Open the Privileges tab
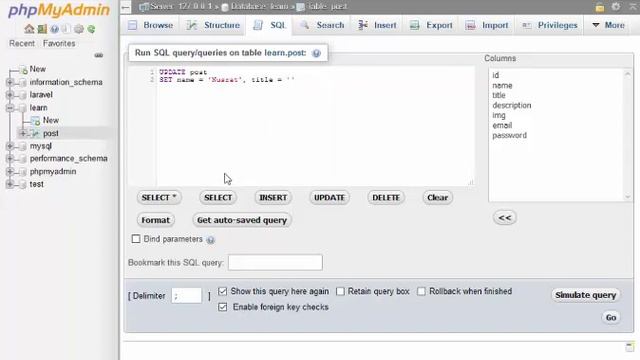Viewport: 640px width, 360px height. click(x=550, y=25)
